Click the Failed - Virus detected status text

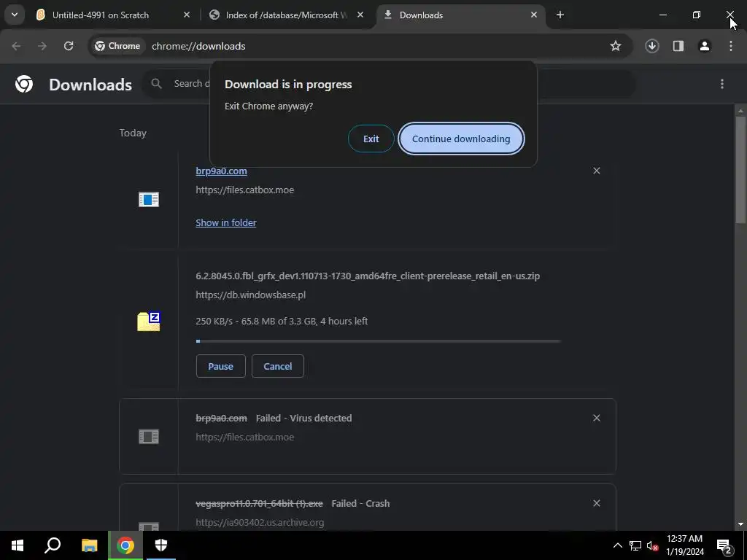point(304,418)
